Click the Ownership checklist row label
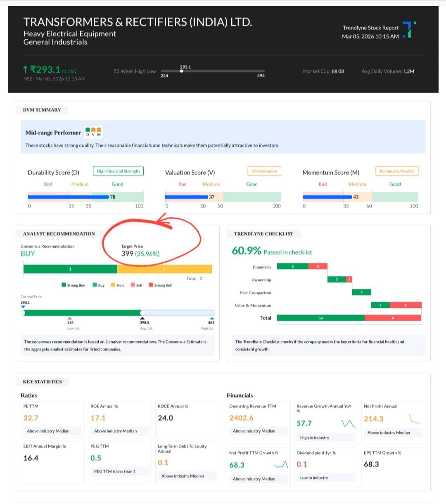The height and width of the screenshot is (504, 446). [x=261, y=280]
